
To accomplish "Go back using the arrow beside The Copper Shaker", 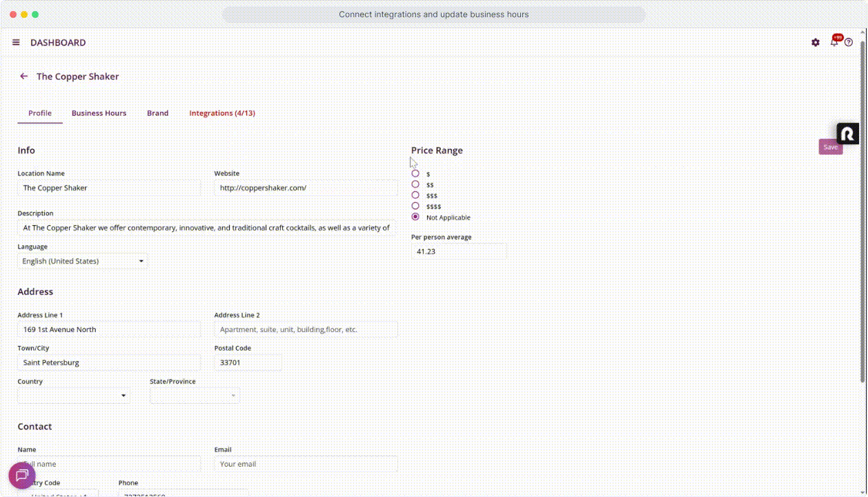I will [24, 77].
